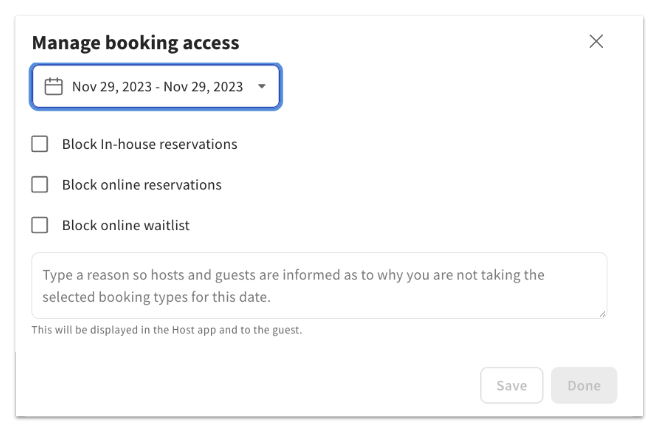Close the Manage booking access dialog

pos(596,41)
